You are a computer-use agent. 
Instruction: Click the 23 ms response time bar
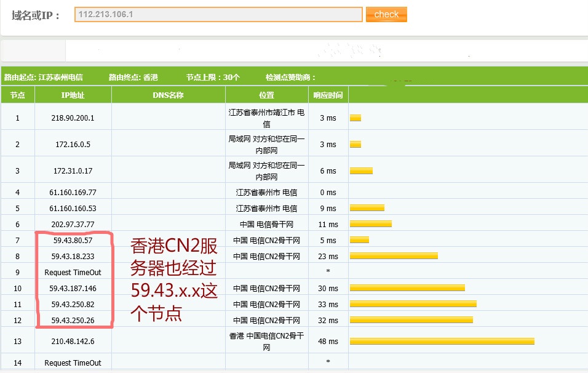point(394,256)
